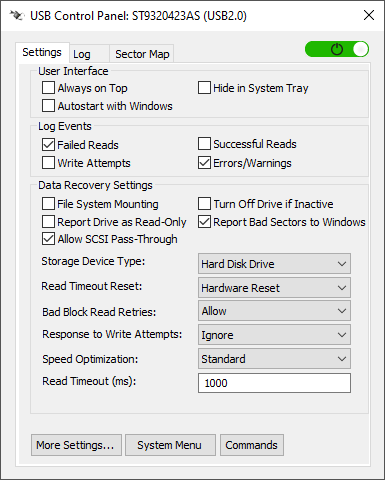Enable Report Drive as Read-Only
This screenshot has height=480, width=385.
[x=48, y=222]
